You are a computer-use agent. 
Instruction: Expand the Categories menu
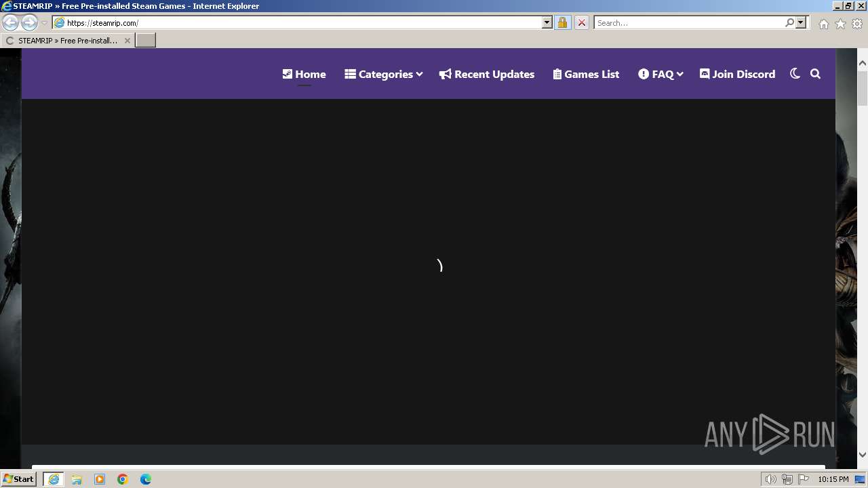coord(383,74)
